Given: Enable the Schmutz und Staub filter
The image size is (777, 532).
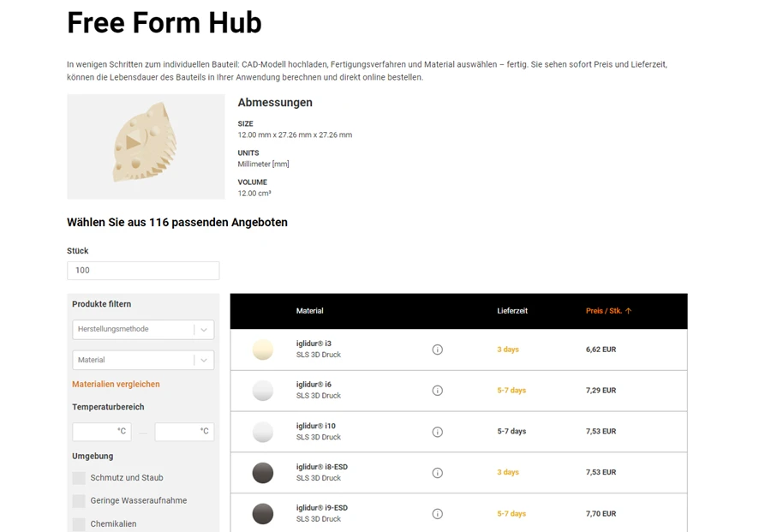Looking at the screenshot, I should click(x=78, y=477).
